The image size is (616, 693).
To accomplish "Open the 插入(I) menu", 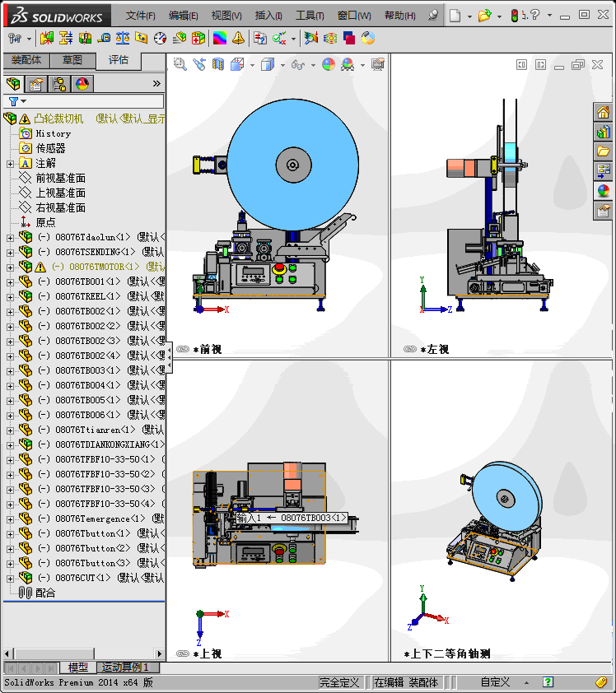I will [x=268, y=16].
